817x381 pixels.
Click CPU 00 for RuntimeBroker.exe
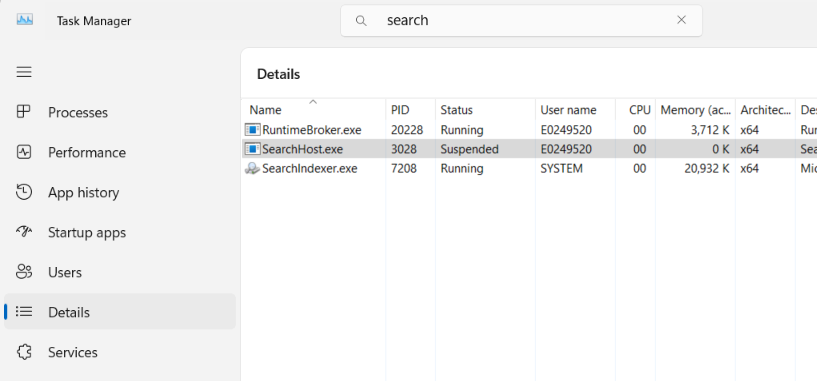coord(640,130)
